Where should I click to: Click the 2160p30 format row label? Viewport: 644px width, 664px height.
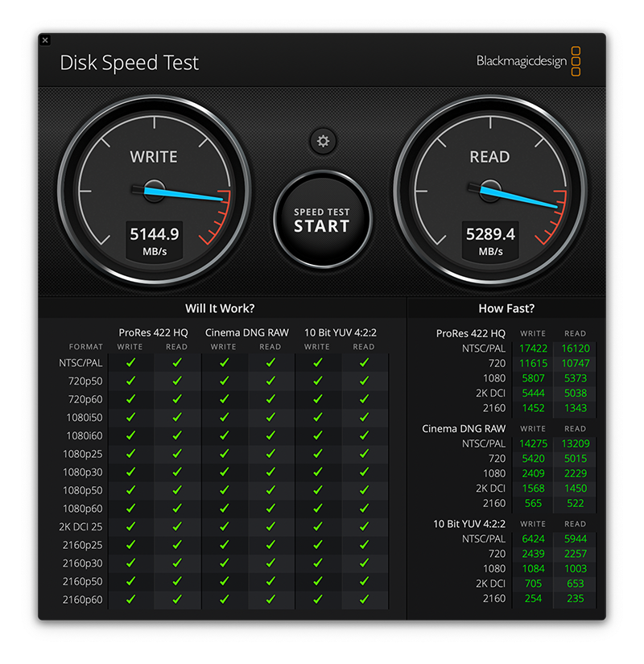(84, 563)
